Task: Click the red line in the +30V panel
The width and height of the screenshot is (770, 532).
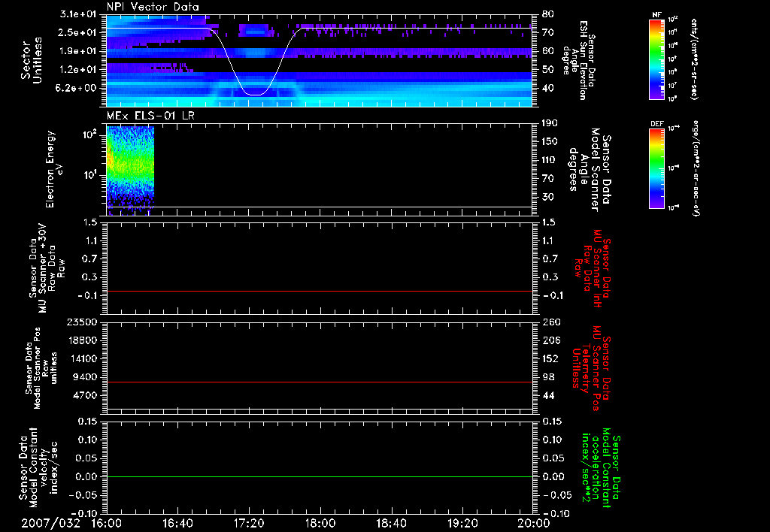Action: 319,291
